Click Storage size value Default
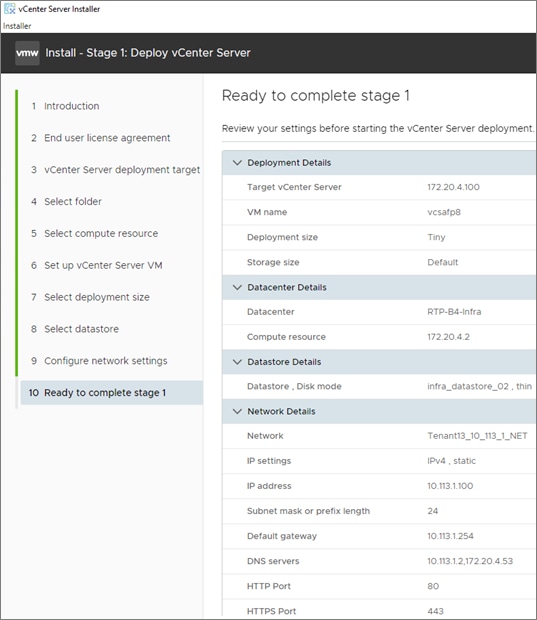The height and width of the screenshot is (620, 537). coord(442,262)
